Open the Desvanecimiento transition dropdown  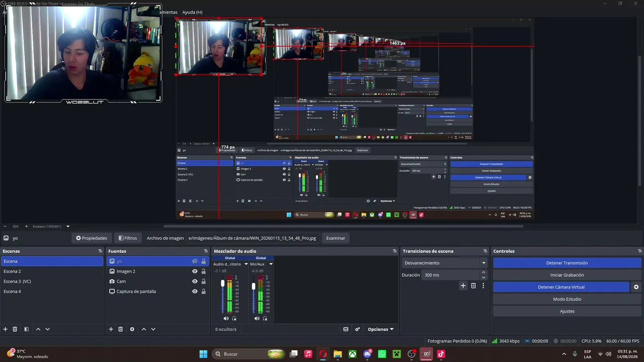445,263
